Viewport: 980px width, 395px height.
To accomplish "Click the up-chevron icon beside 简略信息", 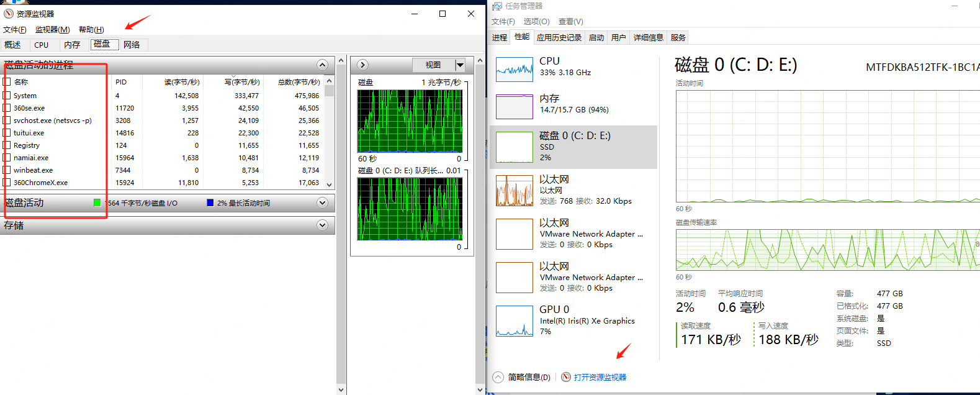I will pos(498,377).
